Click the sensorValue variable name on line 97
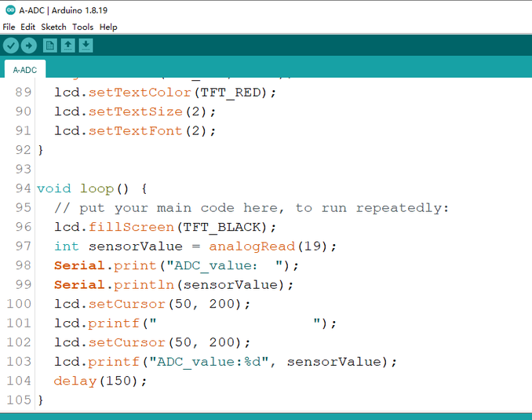 (x=136, y=247)
